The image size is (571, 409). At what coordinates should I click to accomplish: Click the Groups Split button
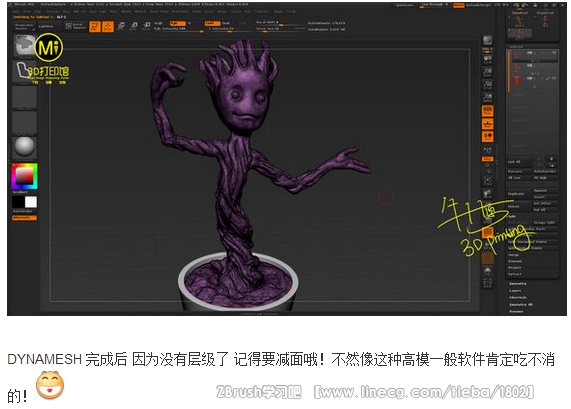click(545, 222)
